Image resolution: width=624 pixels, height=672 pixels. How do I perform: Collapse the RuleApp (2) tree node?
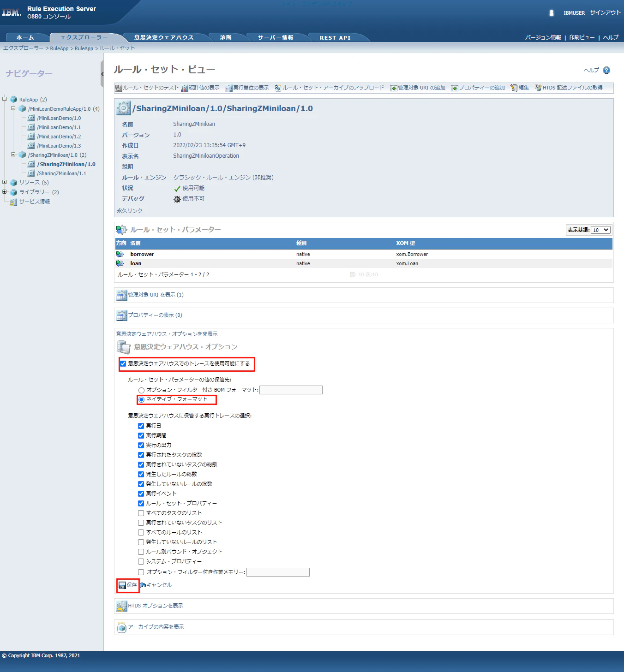(5, 99)
